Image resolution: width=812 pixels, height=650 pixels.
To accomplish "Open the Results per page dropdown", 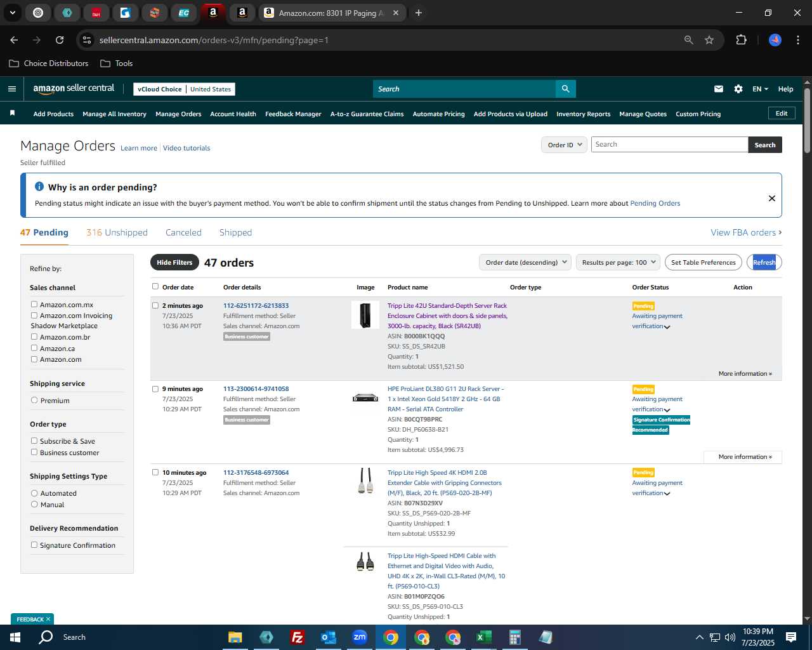I will [x=619, y=262].
